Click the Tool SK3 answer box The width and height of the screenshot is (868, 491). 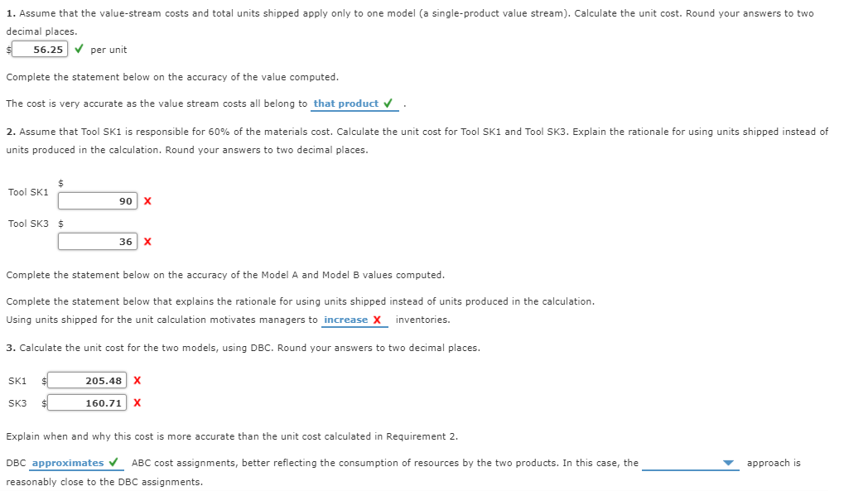point(97,242)
